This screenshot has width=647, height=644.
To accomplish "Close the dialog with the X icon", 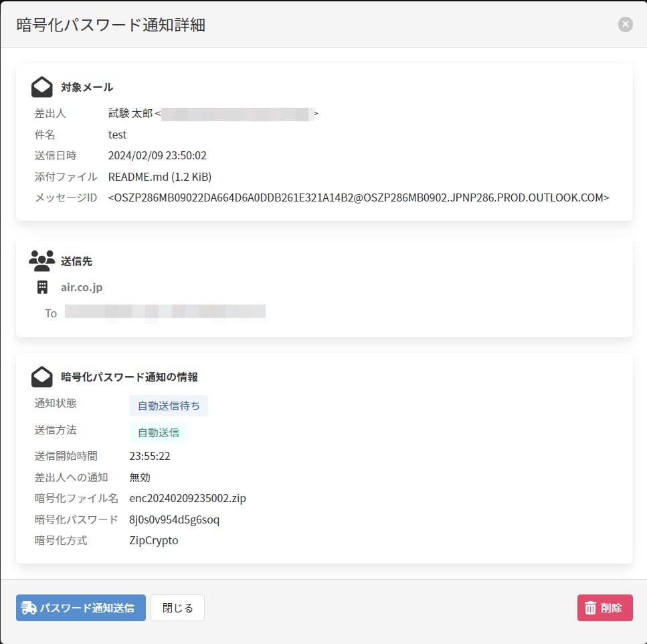I will click(x=626, y=25).
